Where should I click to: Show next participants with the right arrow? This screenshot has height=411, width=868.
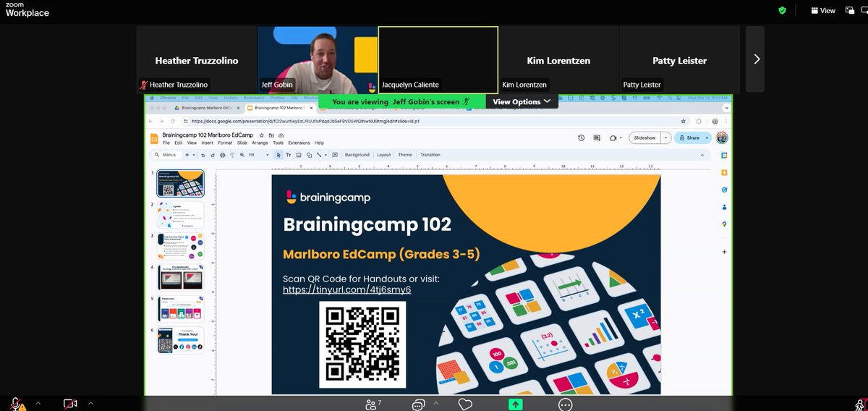pyautogui.click(x=756, y=59)
